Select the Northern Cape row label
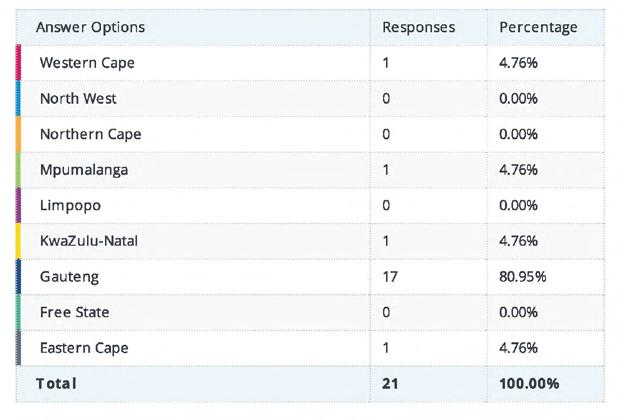 coord(90,134)
